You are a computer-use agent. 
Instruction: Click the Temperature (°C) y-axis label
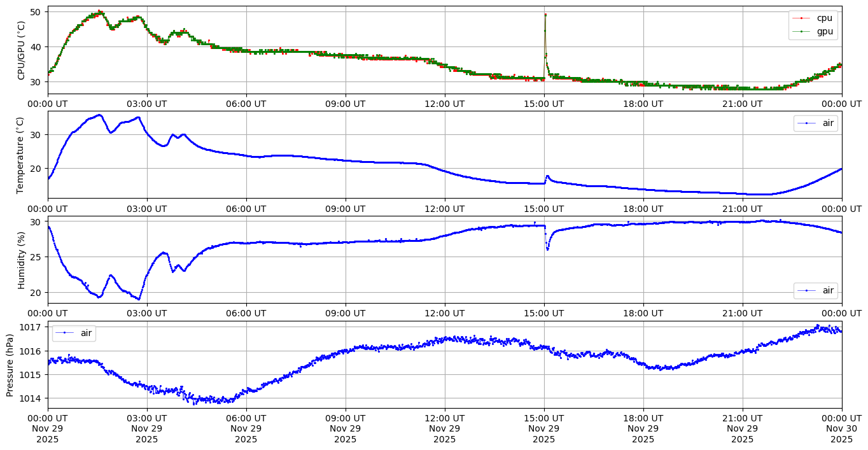pyautogui.click(x=22, y=155)
